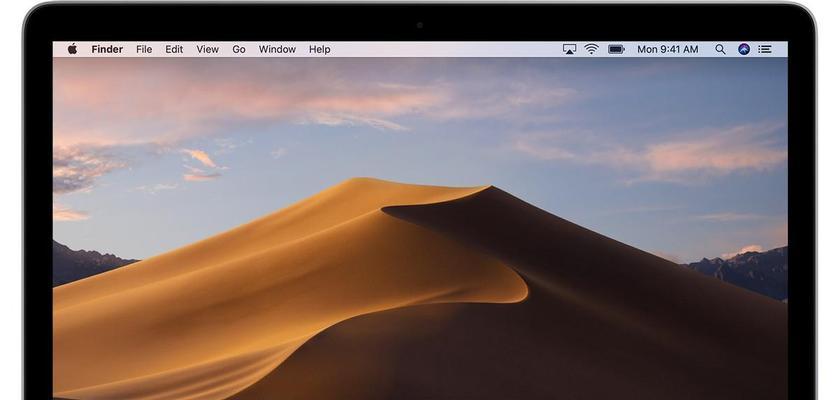Open the View menu
839x400 pixels.
pos(208,49)
